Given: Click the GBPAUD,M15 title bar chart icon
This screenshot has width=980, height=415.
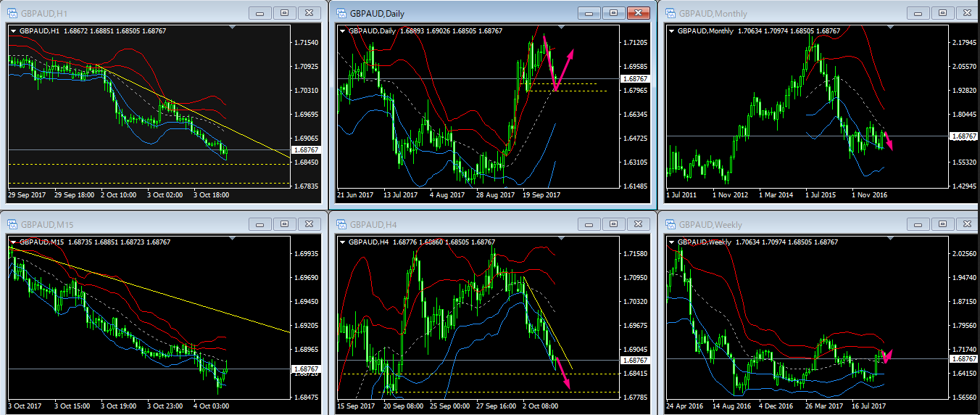Looking at the screenshot, I should 12,224.
